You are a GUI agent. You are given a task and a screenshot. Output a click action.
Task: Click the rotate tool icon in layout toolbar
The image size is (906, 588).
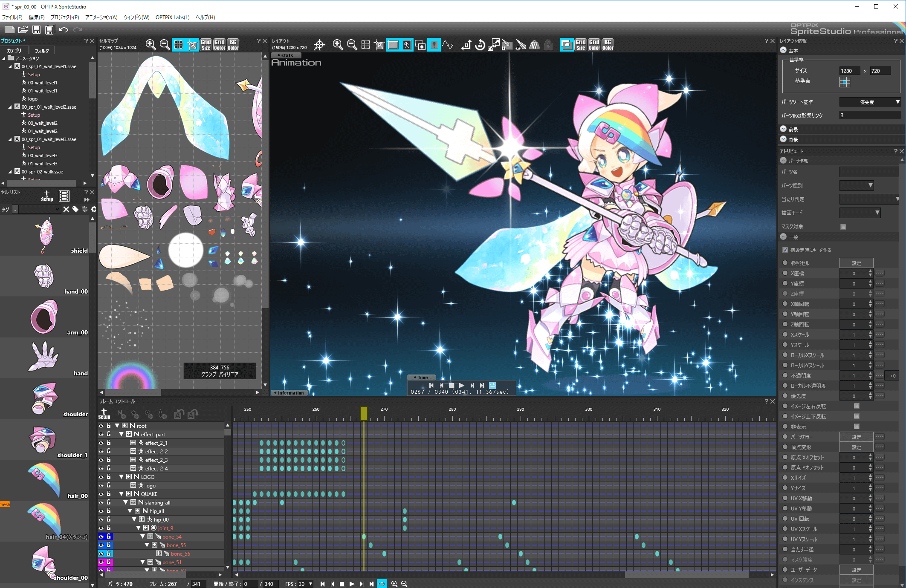(x=480, y=44)
